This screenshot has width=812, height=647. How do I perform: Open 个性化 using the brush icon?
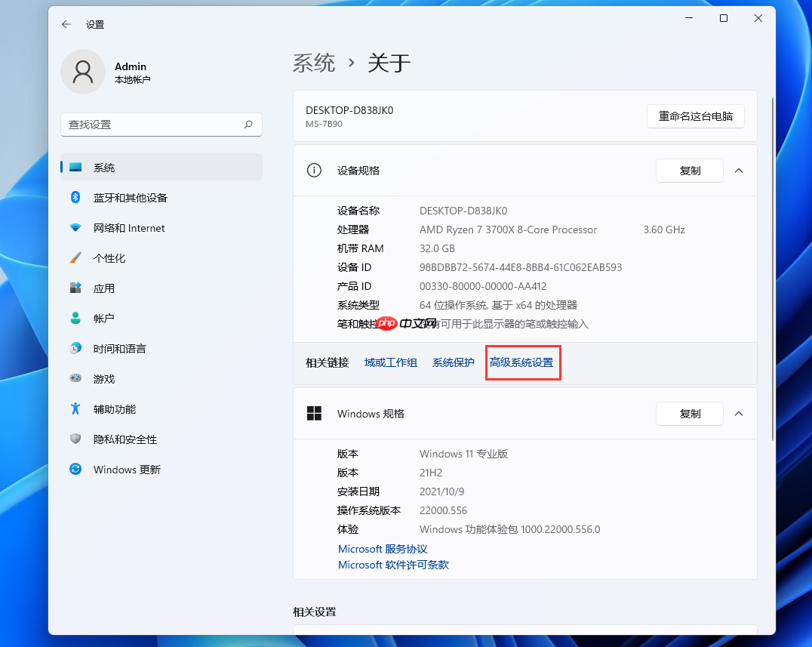click(75, 257)
